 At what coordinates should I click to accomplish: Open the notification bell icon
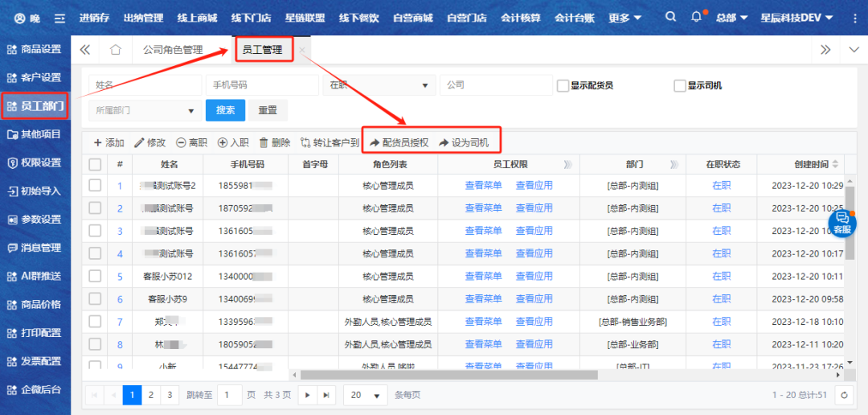coord(696,17)
